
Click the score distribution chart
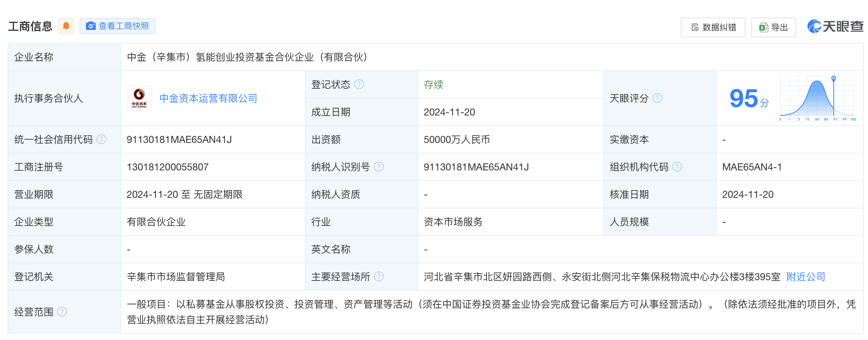point(817,99)
